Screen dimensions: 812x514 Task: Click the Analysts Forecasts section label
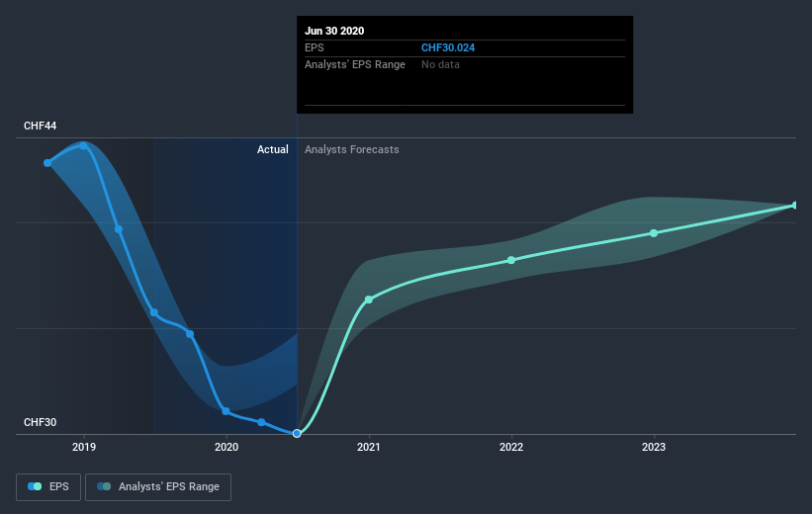[x=352, y=150]
